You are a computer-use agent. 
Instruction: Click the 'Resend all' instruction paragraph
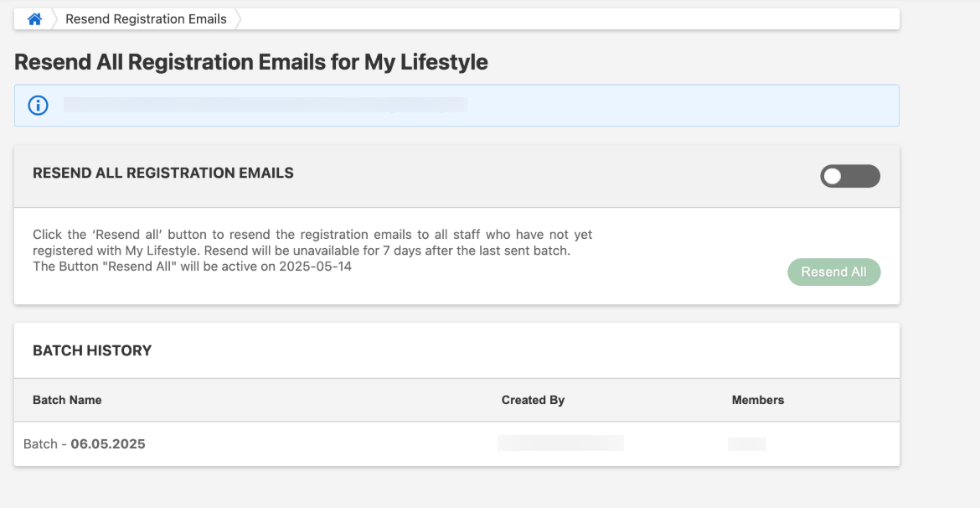312,251
